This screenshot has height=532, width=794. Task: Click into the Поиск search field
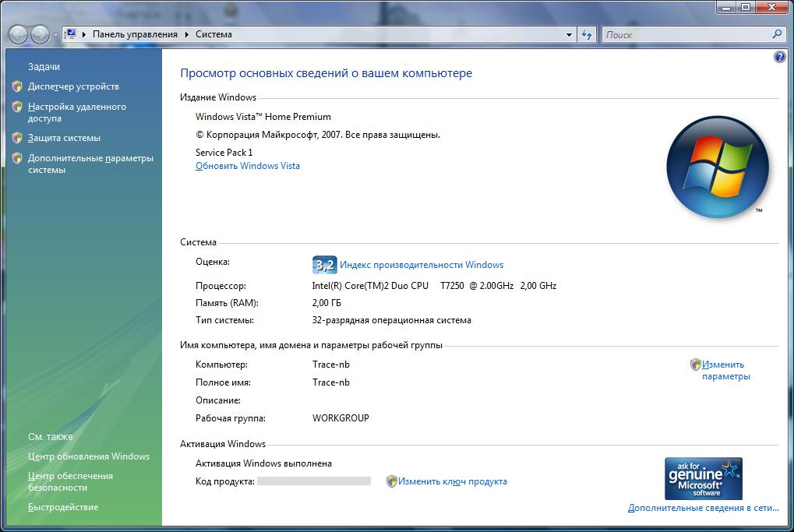(x=686, y=35)
